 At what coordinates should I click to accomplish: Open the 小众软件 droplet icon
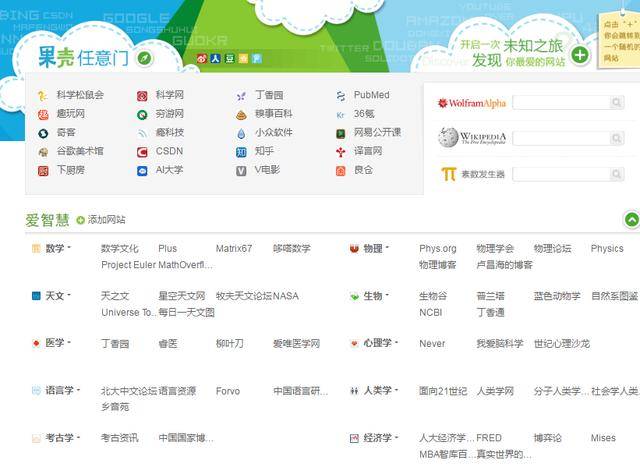coord(241,133)
